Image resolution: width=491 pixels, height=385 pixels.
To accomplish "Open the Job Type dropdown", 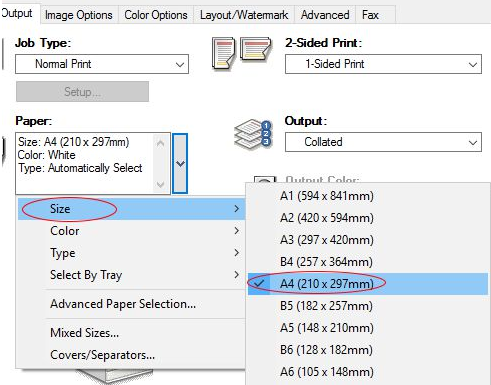I will pyautogui.click(x=102, y=64).
